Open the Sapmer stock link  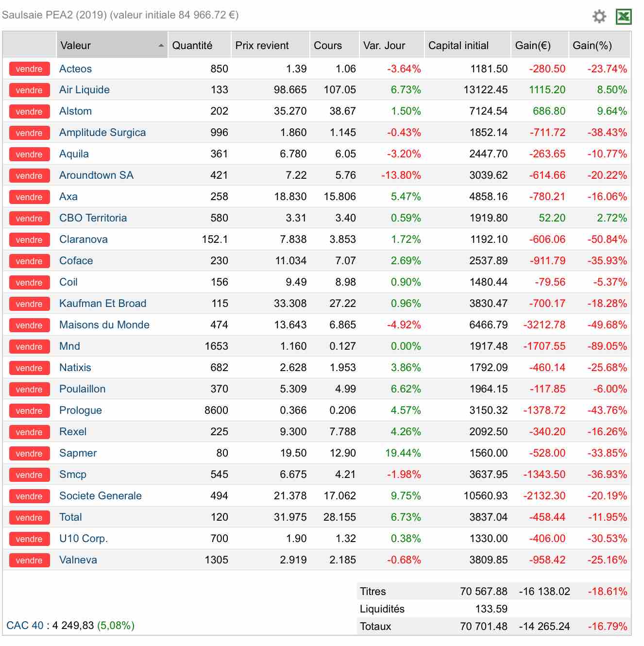click(x=78, y=453)
